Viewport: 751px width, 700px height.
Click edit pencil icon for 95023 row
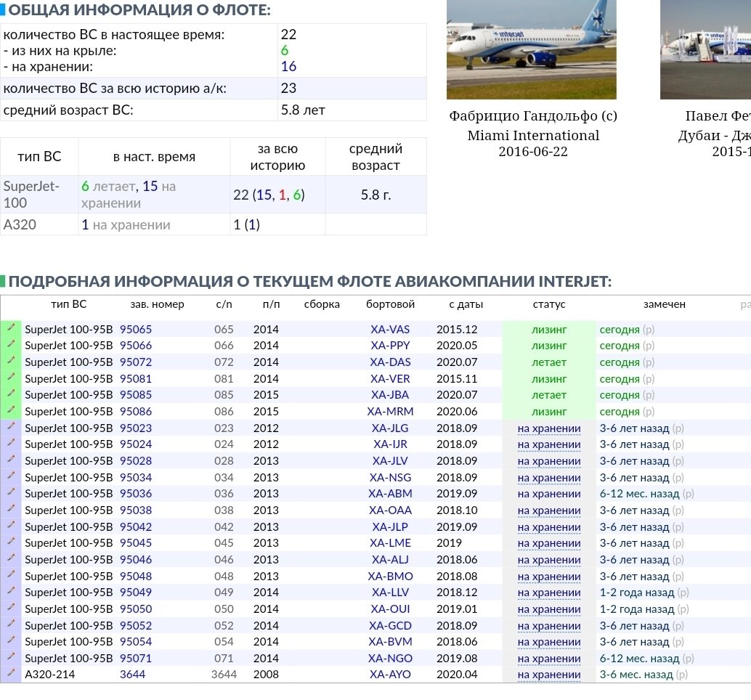click(x=11, y=426)
